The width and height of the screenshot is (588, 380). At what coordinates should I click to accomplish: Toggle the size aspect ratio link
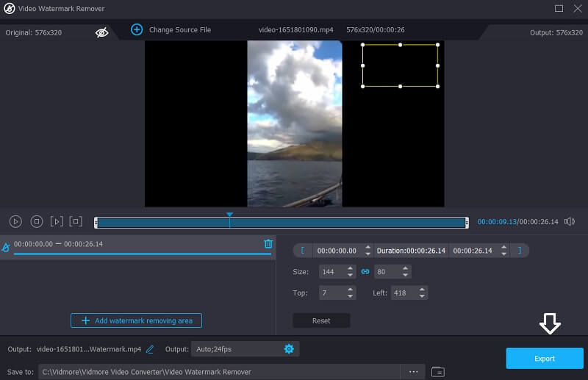365,272
